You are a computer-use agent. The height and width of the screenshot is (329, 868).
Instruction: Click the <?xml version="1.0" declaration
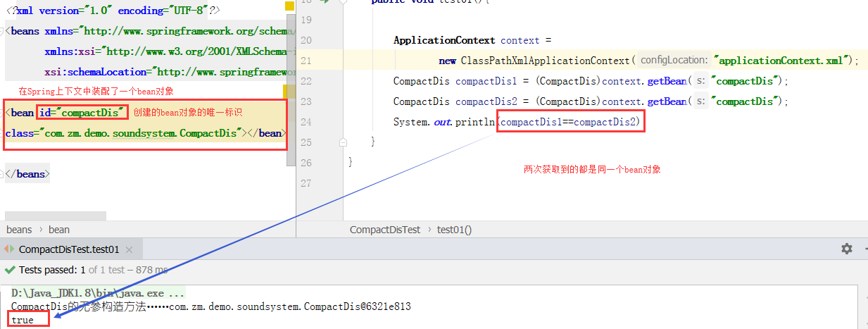point(113,11)
